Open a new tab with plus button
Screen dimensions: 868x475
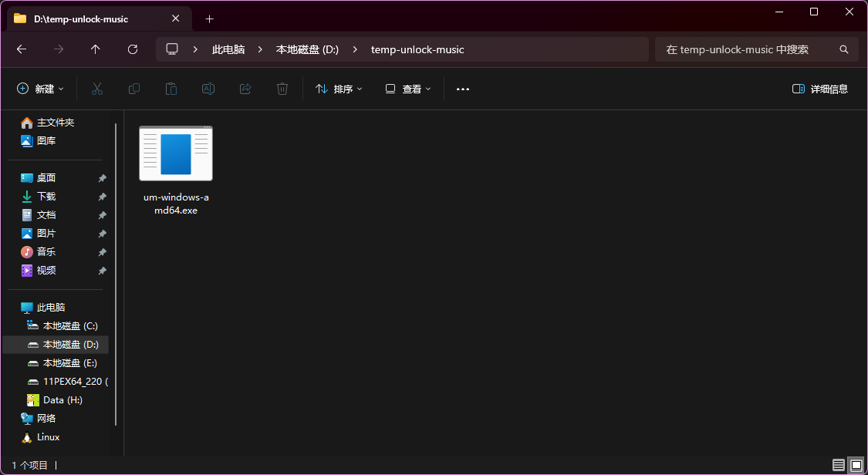tap(209, 19)
